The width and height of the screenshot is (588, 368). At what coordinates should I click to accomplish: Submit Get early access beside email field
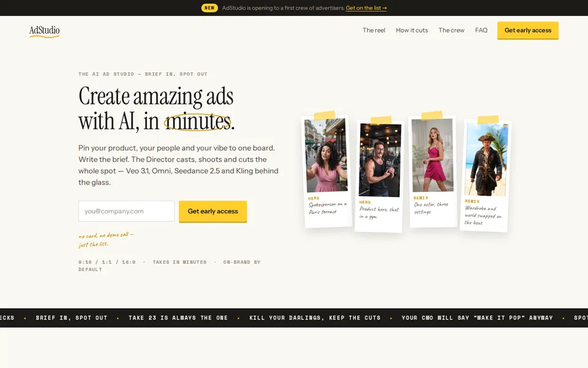pyautogui.click(x=213, y=212)
